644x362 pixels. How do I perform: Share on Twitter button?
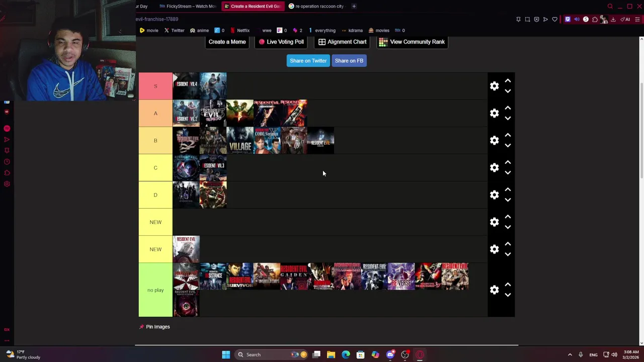coord(308,60)
